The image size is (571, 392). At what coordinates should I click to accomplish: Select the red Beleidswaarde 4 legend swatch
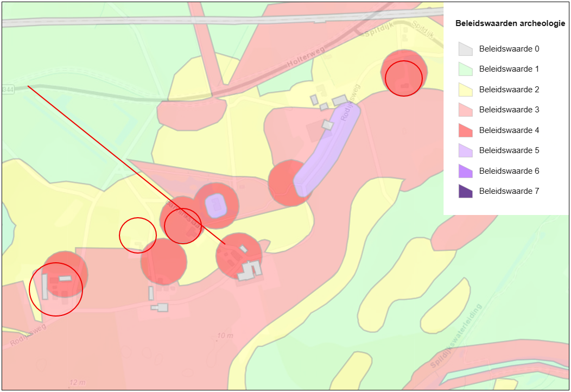tap(465, 130)
